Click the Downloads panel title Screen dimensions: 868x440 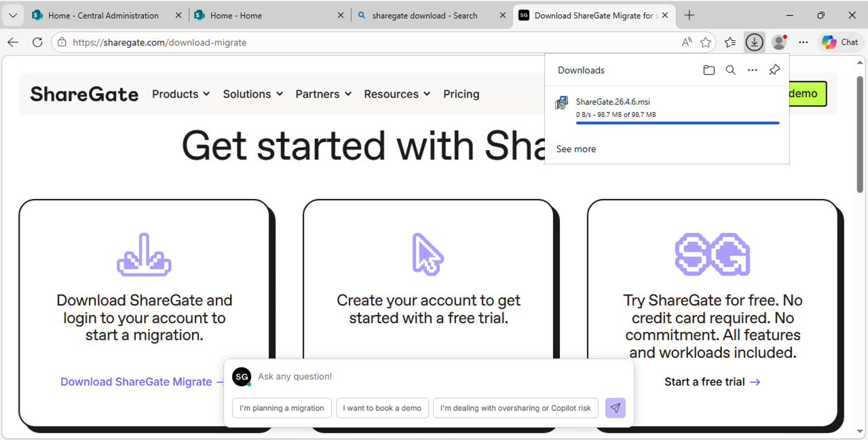click(581, 70)
